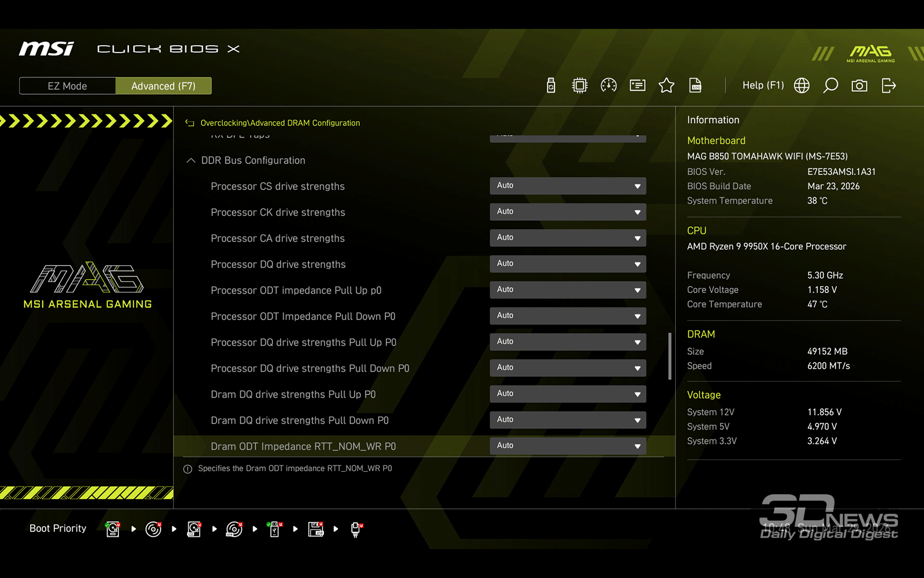Screen dimensions: 924x578
Task: Click the Help (F1) button
Action: click(x=763, y=86)
